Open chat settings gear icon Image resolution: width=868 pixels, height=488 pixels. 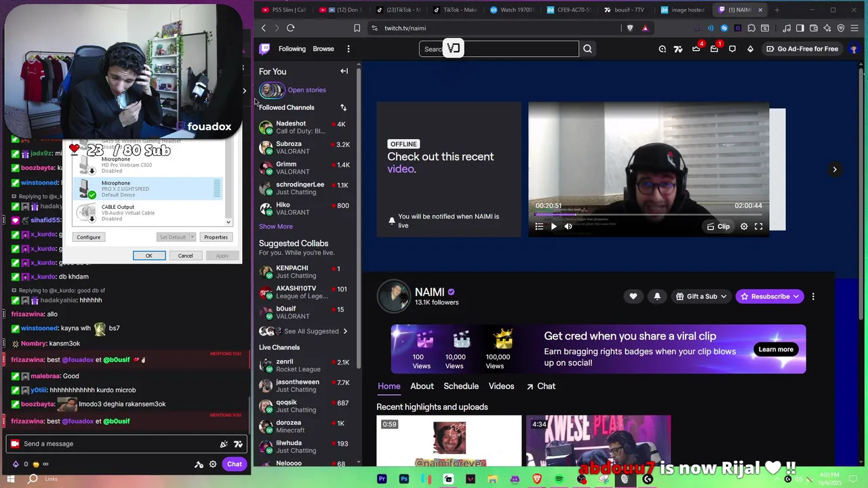point(213,464)
